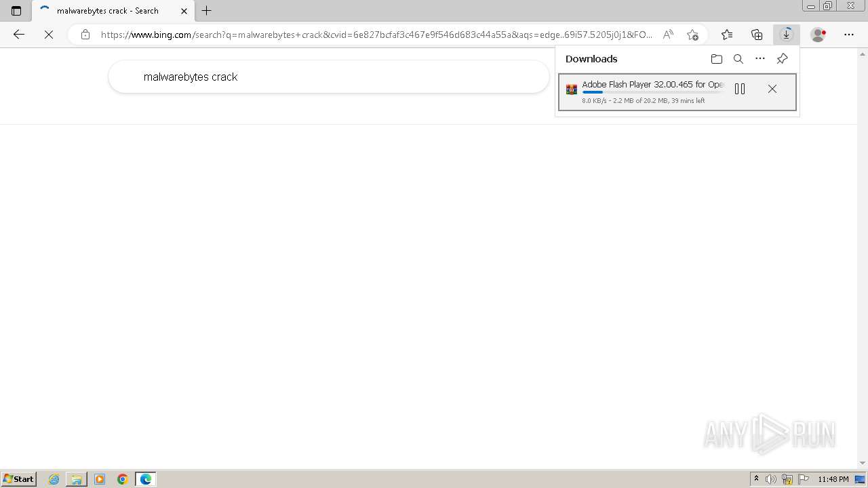Image resolution: width=868 pixels, height=488 pixels.
Task: Open media player from taskbar
Action: coord(100,479)
